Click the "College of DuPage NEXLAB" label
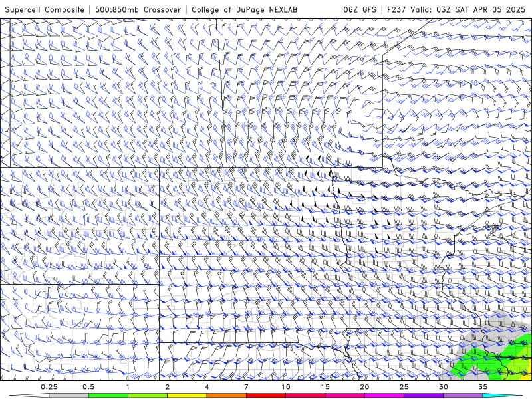This screenshot has width=532, height=399. point(244,9)
